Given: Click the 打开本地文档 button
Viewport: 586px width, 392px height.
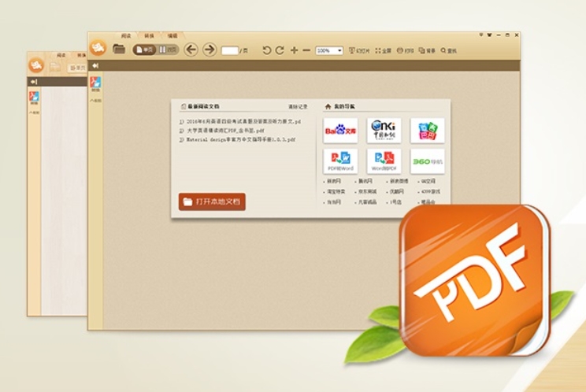Looking at the screenshot, I should (x=212, y=202).
